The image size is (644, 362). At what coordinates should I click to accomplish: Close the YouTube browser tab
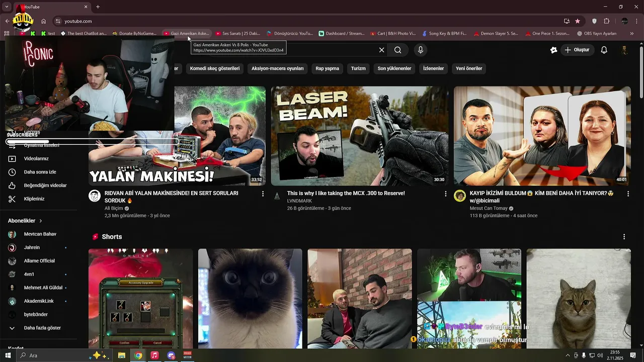86,7
